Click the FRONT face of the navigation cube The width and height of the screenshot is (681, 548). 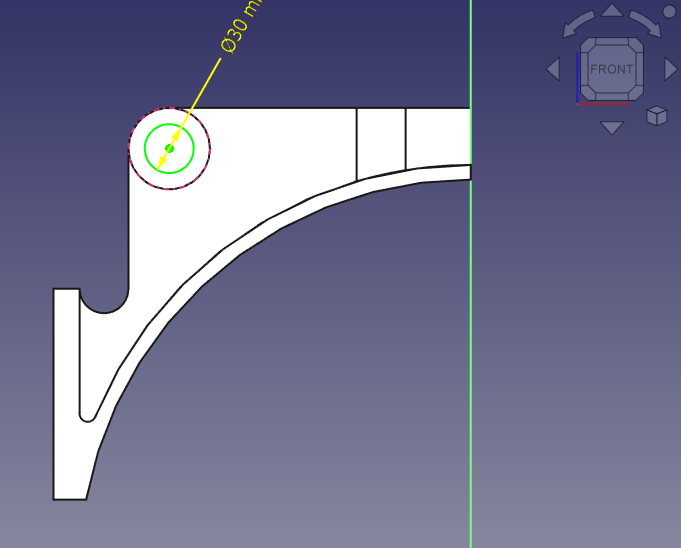(x=611, y=69)
